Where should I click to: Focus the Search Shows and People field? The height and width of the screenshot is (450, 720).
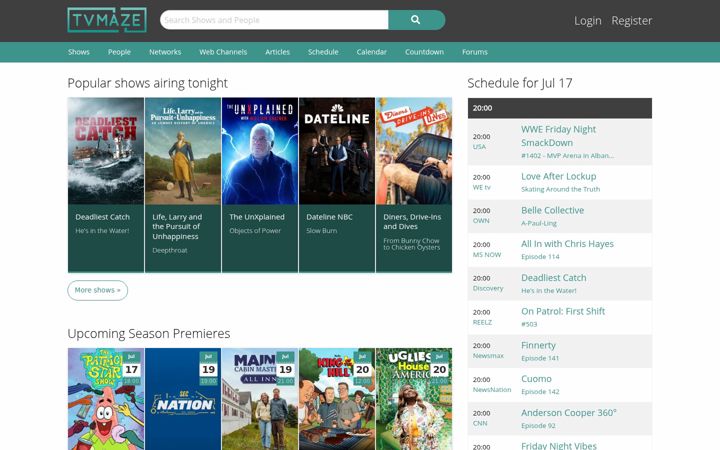274,20
